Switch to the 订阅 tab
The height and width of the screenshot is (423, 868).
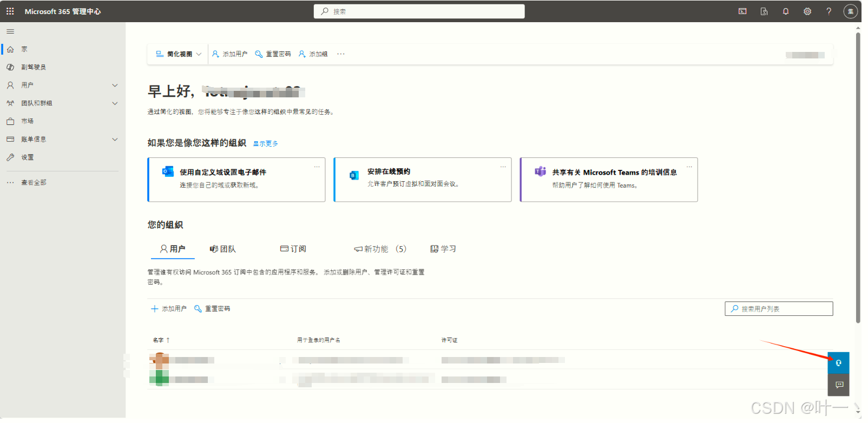click(x=293, y=249)
